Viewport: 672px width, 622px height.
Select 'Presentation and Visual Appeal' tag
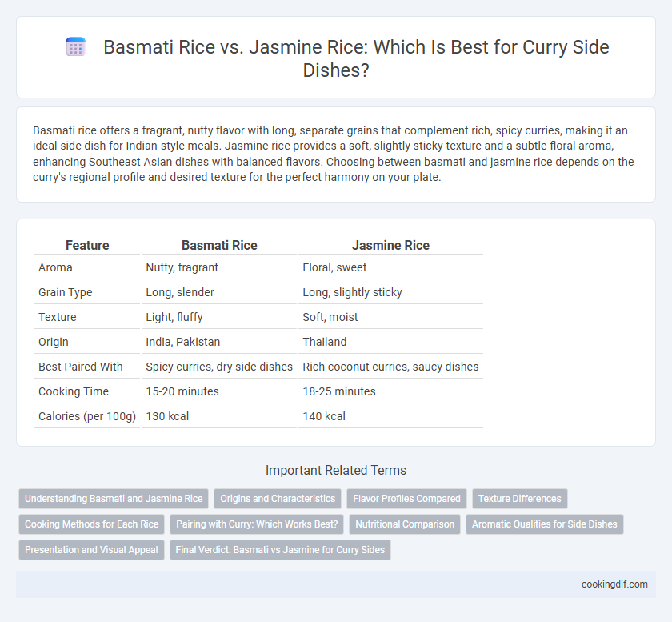point(92,550)
